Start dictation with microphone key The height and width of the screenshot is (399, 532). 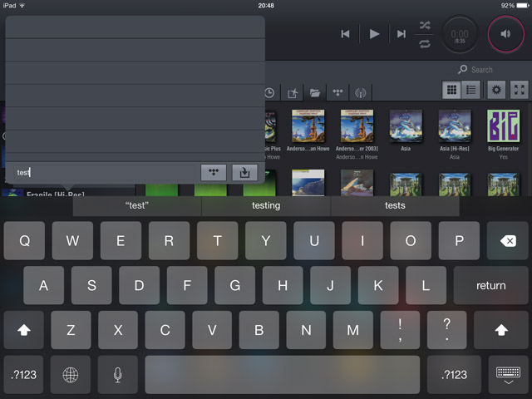(118, 375)
